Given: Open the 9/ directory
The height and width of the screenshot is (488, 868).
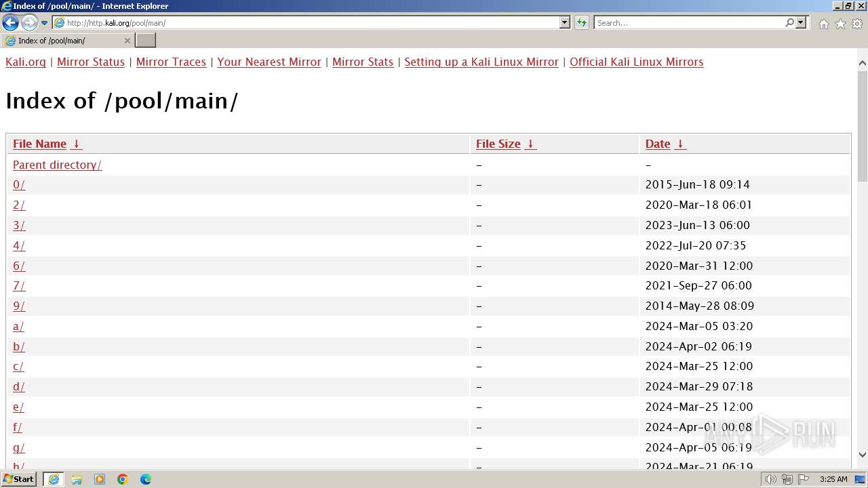Looking at the screenshot, I should tap(19, 306).
